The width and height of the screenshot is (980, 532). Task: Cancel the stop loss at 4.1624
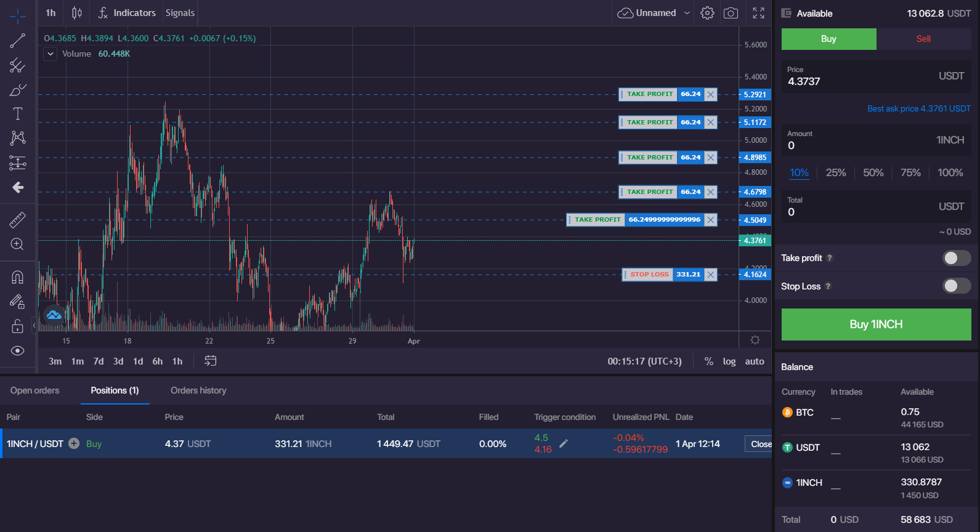click(711, 275)
